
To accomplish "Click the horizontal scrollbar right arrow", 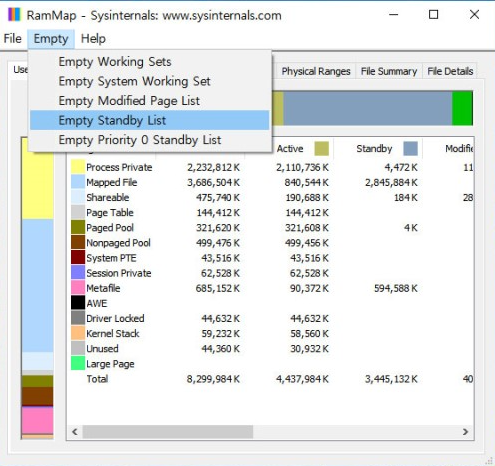I will tap(465, 432).
